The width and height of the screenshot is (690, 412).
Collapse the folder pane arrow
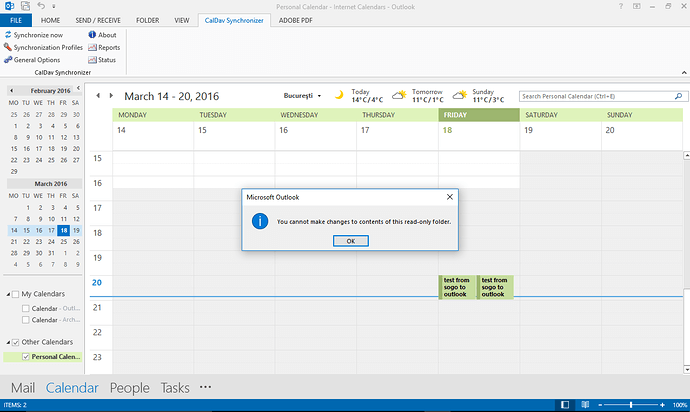click(x=78, y=88)
